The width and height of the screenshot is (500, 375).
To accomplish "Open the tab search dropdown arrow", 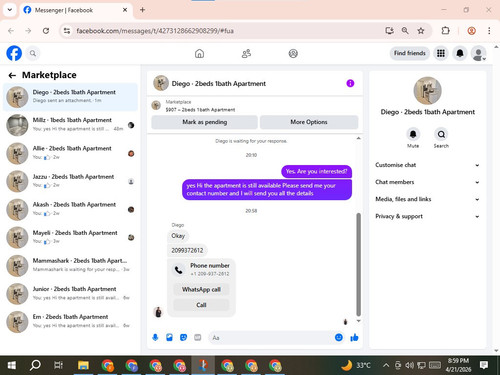I will pos(10,10).
